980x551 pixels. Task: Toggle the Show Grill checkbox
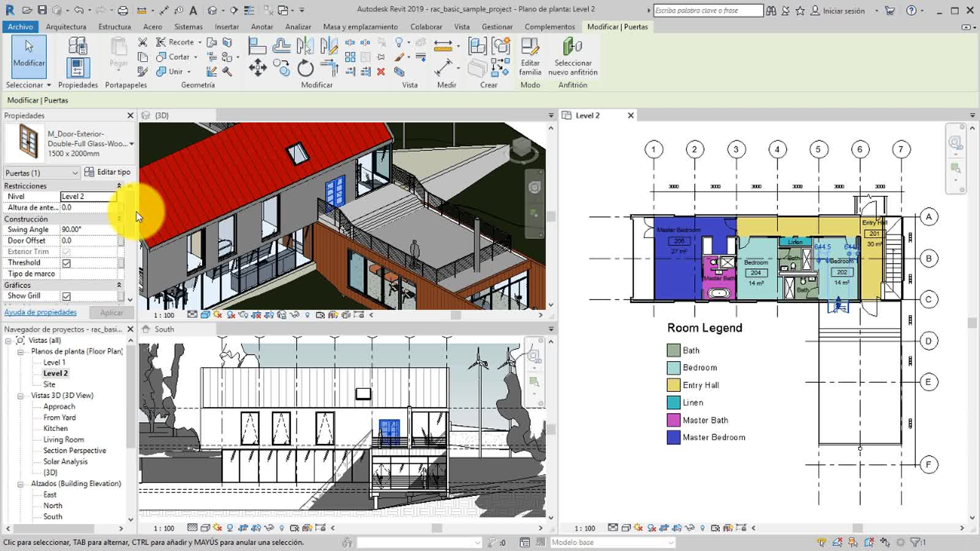click(x=65, y=296)
